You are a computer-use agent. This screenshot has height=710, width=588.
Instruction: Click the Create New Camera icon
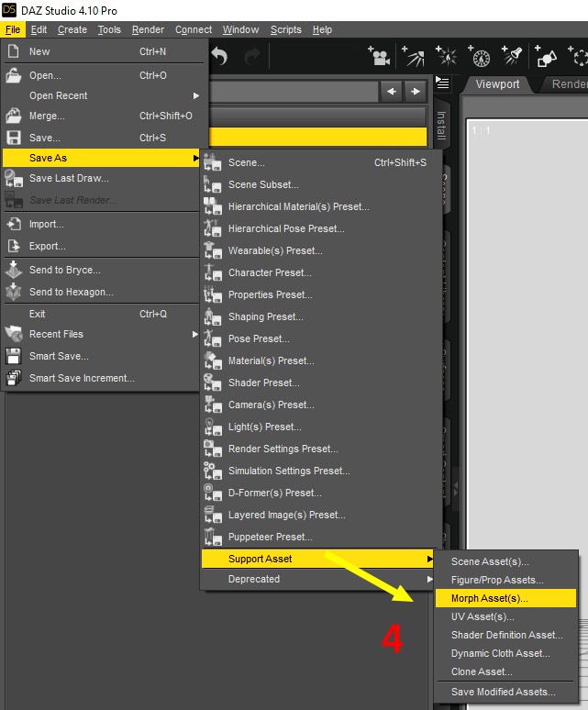[x=379, y=57]
